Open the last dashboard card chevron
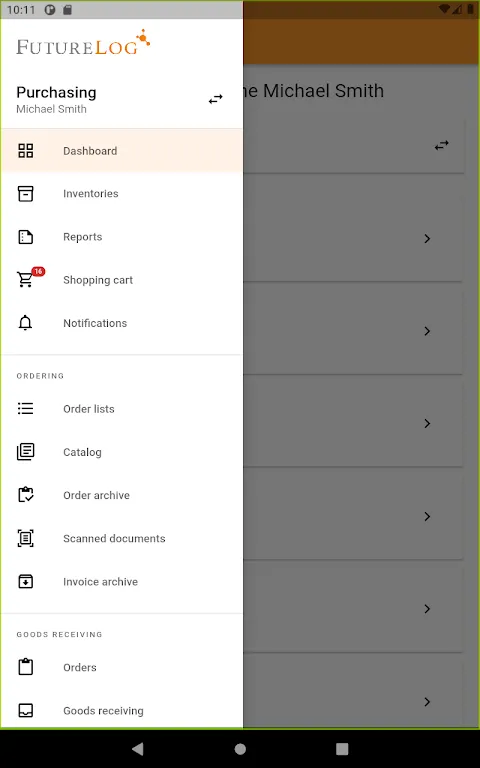 coord(427,702)
